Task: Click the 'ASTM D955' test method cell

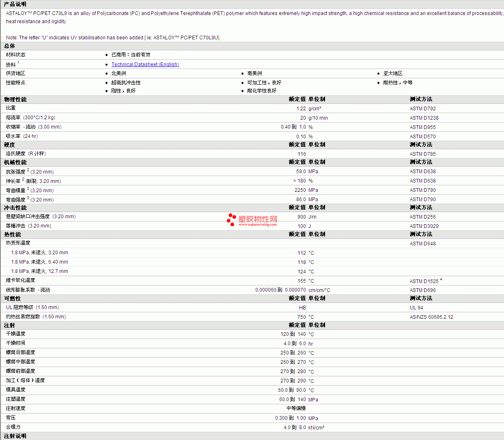Action: point(423,127)
